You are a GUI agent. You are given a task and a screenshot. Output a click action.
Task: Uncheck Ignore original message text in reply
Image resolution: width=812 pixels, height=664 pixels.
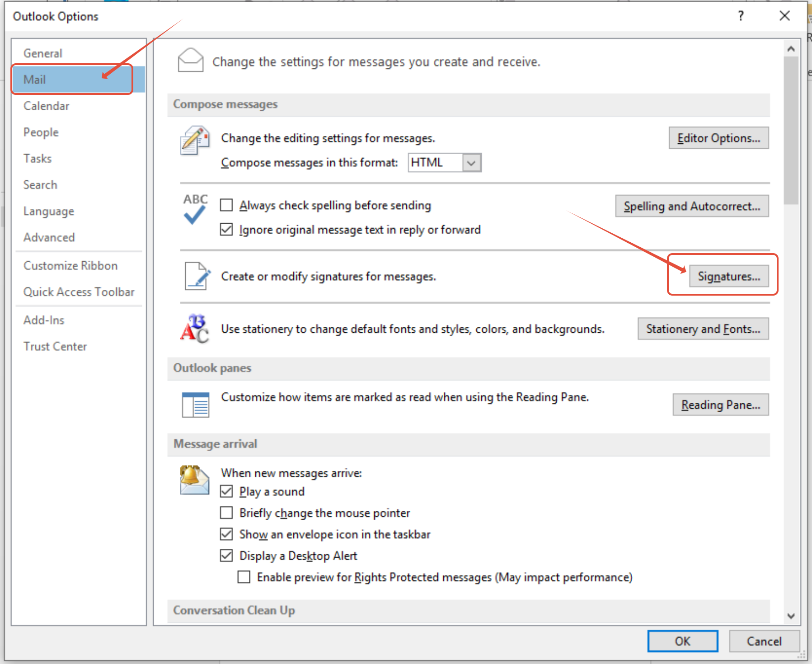pyautogui.click(x=226, y=230)
